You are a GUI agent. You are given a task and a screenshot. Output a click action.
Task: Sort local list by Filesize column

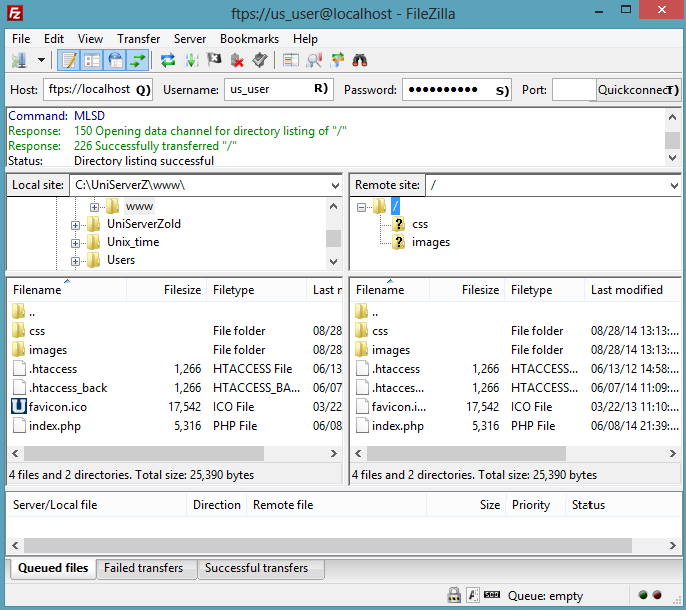tap(165, 290)
